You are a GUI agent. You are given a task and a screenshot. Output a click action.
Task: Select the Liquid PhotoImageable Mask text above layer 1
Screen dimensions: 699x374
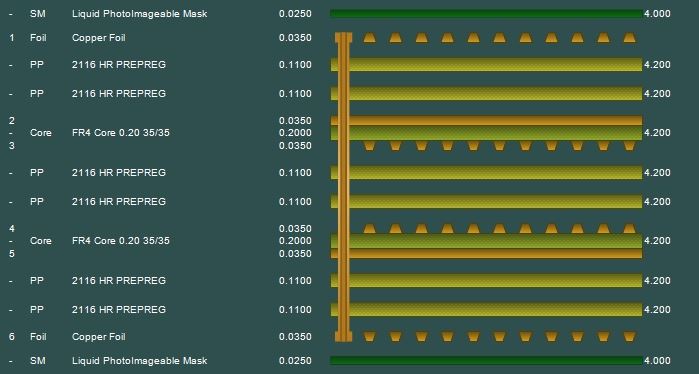[x=140, y=14]
